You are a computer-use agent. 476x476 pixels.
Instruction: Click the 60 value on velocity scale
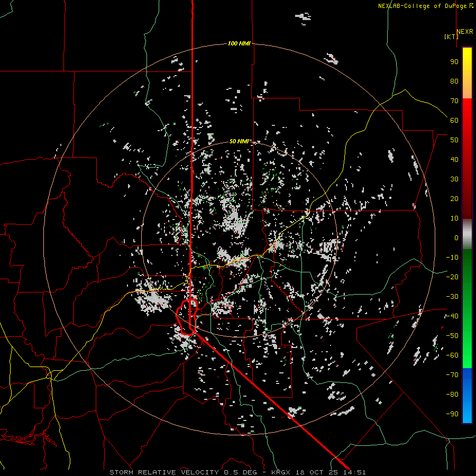[454, 120]
